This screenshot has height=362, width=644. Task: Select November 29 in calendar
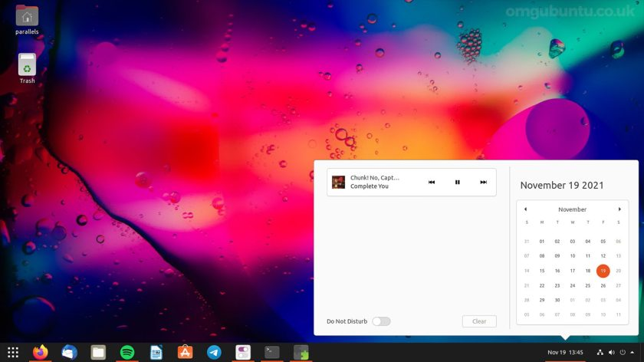[x=542, y=300]
